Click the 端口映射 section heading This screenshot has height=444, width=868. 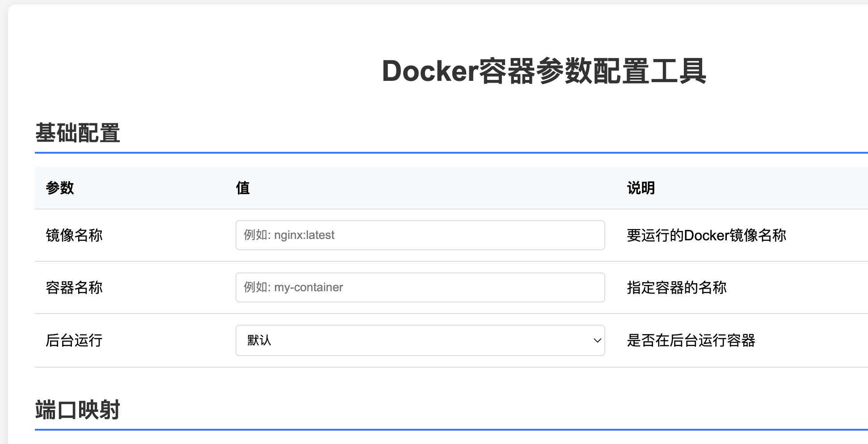[78, 410]
